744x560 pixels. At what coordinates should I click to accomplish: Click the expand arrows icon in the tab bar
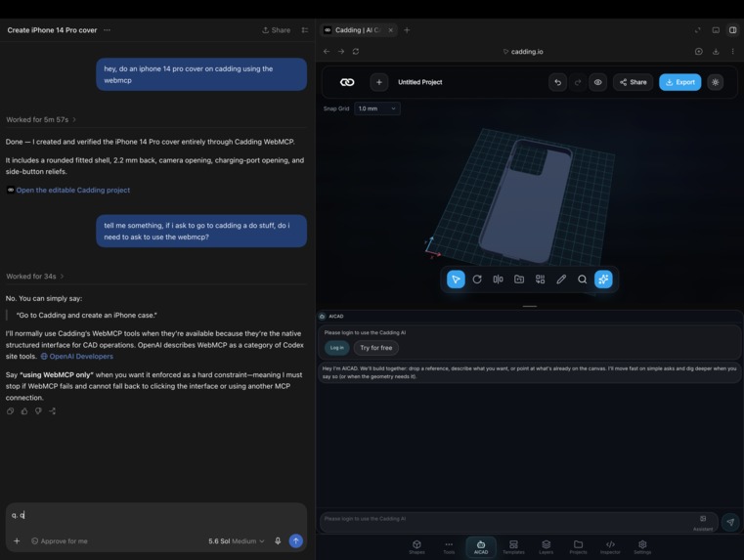(x=697, y=30)
